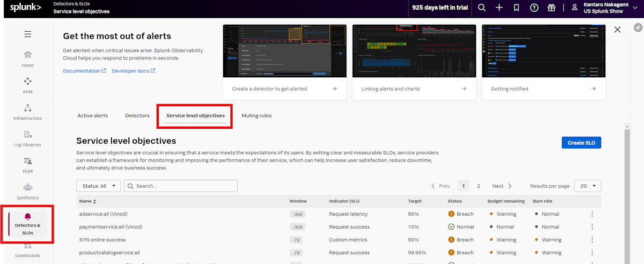Click the plus create icon in top bar
The height and width of the screenshot is (264, 644).
tap(499, 8)
